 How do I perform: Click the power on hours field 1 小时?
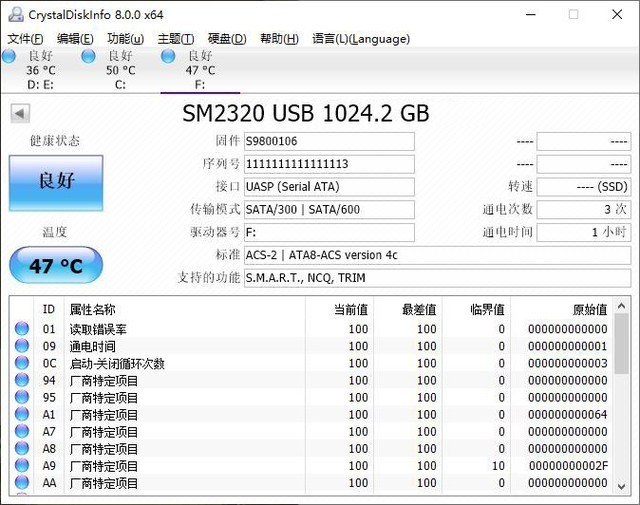(x=584, y=232)
